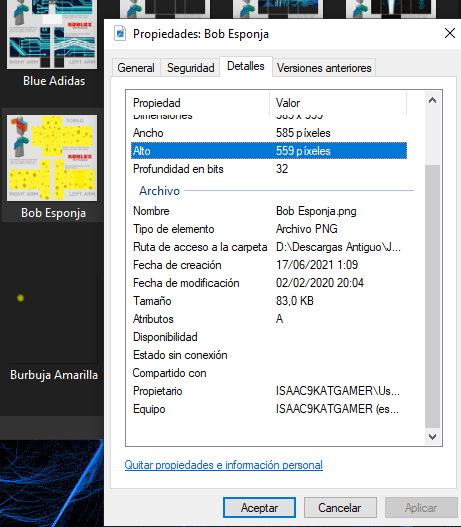Image resolution: width=461 pixels, height=527 pixels.
Task: Click the Aceptar button
Action: tap(259, 508)
